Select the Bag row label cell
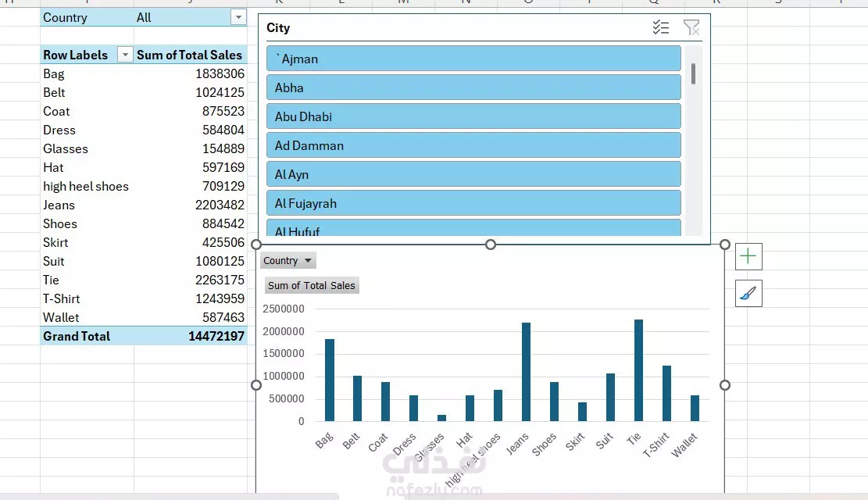The image size is (868, 500). (87, 73)
